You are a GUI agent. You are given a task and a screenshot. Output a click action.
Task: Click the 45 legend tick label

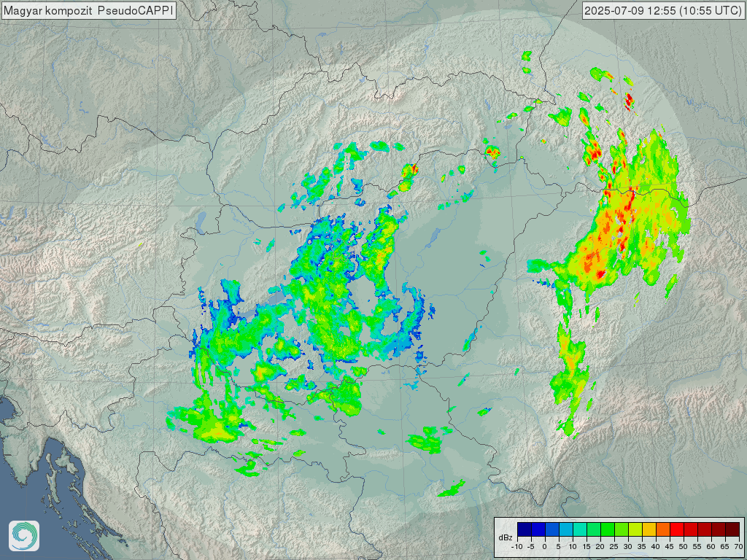coord(670,547)
